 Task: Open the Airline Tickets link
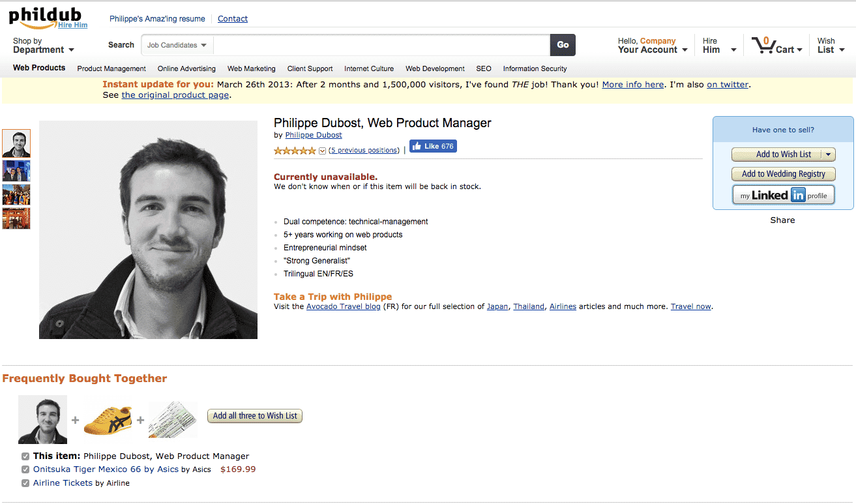pyautogui.click(x=63, y=483)
